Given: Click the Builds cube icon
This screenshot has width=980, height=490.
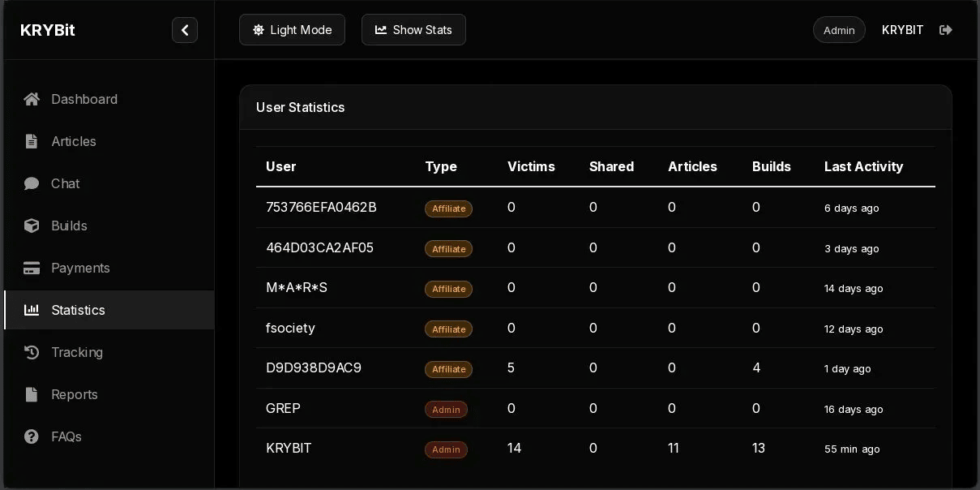Looking at the screenshot, I should coord(32,226).
